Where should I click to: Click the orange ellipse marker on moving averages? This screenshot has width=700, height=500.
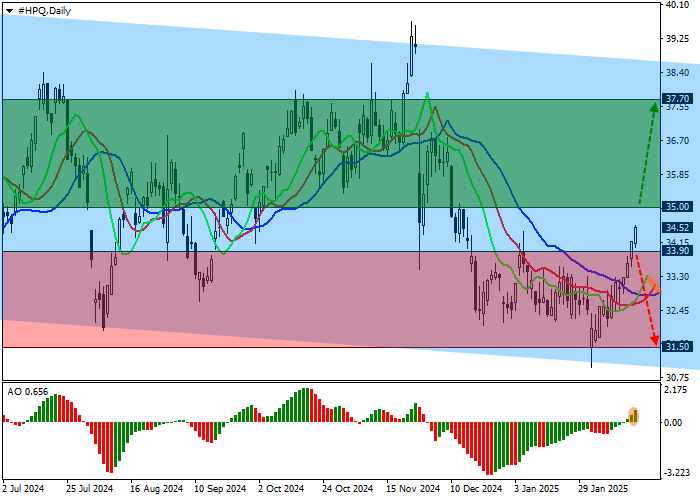(x=651, y=285)
